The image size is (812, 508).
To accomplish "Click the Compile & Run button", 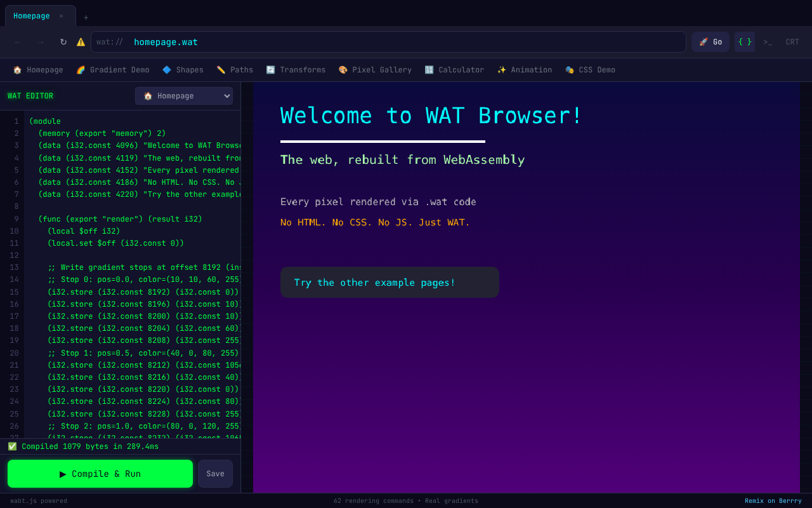I will click(100, 474).
